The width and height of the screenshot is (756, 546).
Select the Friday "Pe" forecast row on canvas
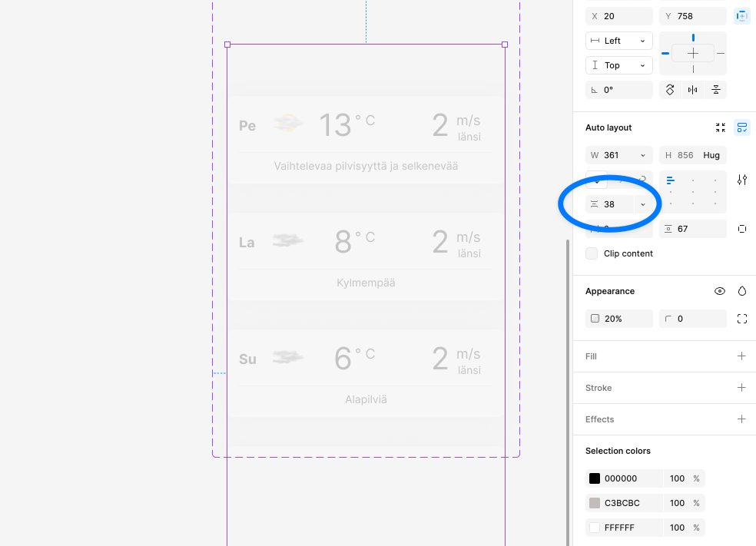tap(366, 139)
